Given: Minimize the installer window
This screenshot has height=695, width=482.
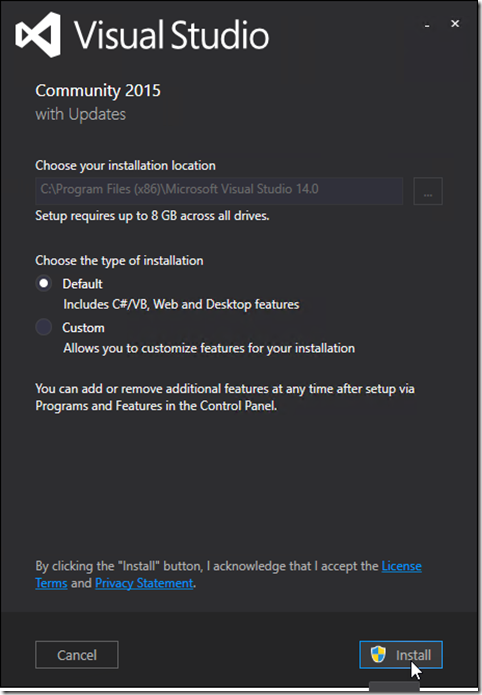Looking at the screenshot, I should click(x=427, y=24).
